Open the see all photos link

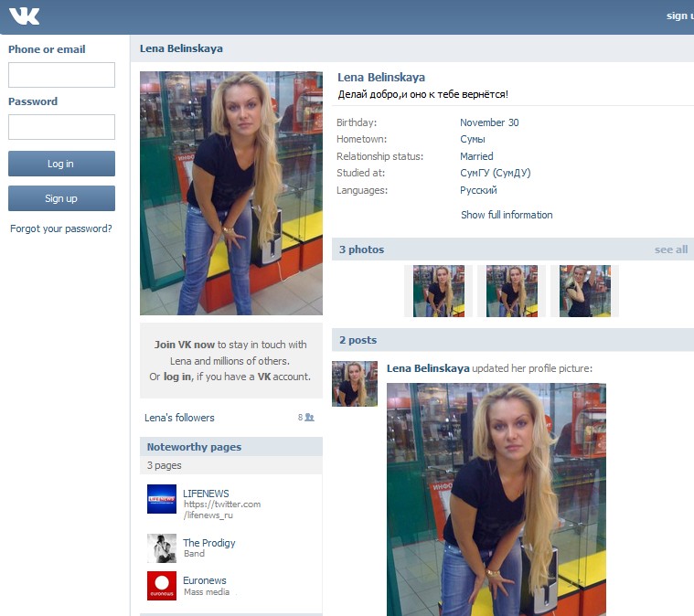click(x=670, y=250)
